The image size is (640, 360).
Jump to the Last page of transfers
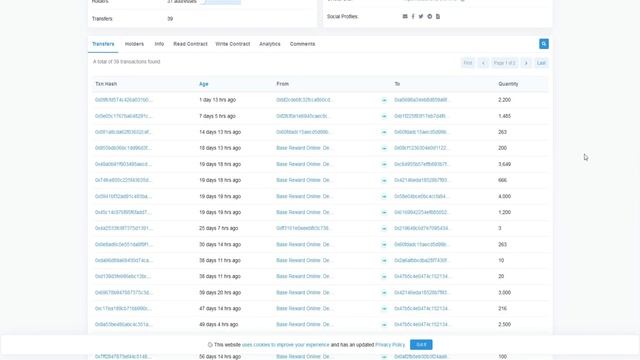(x=541, y=63)
